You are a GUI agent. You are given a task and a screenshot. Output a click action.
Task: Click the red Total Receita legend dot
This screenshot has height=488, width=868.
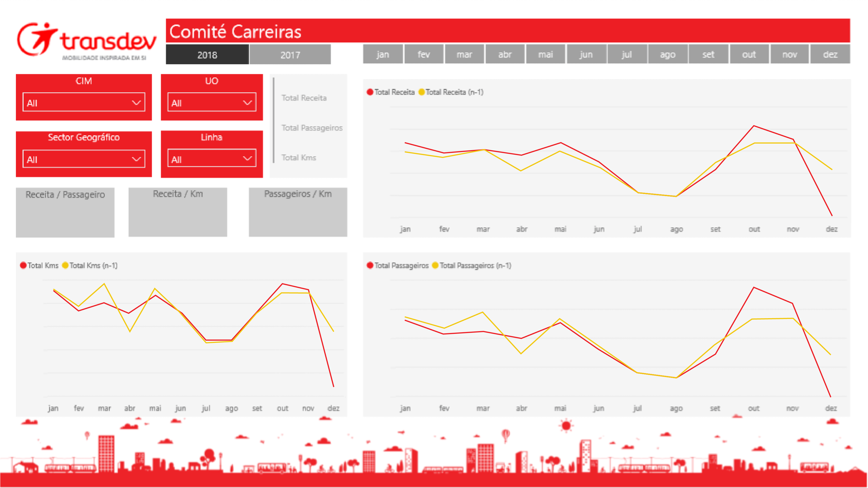click(x=370, y=92)
